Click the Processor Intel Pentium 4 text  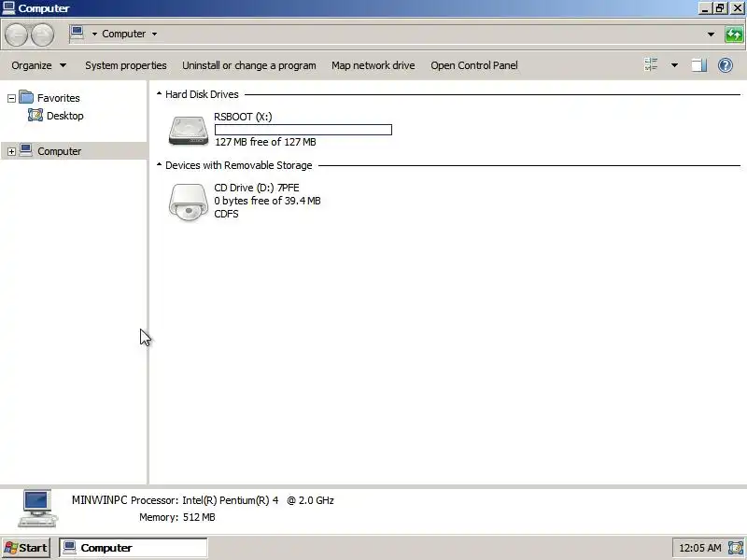point(232,500)
